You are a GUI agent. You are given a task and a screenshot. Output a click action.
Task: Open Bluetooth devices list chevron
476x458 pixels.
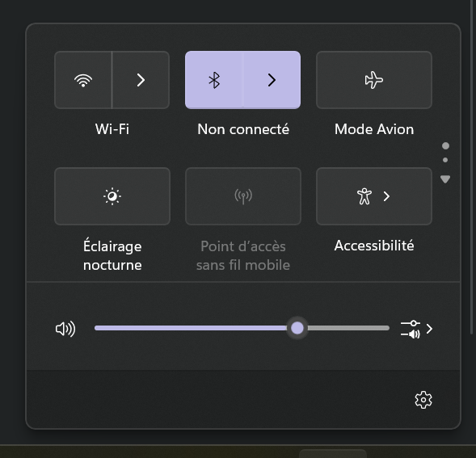(272, 80)
